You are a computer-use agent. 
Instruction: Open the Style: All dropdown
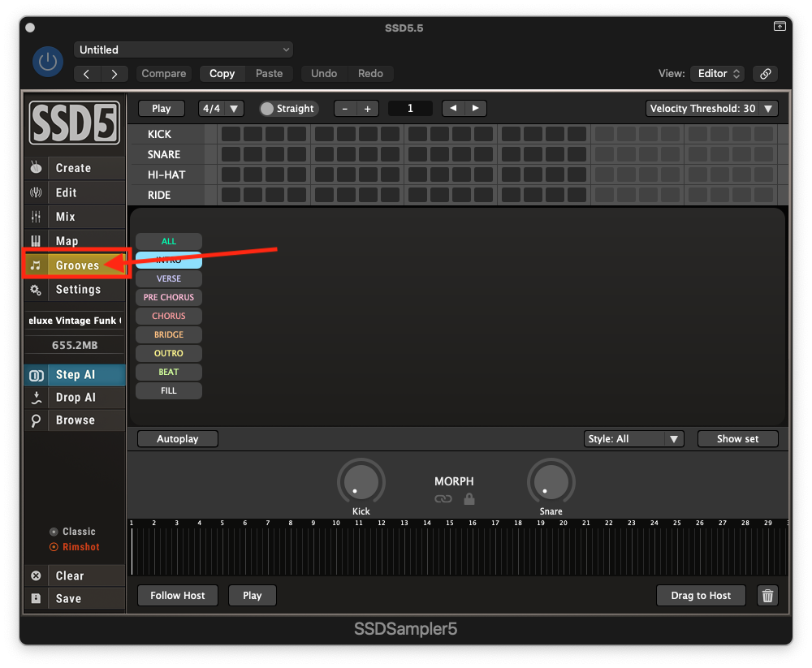tap(634, 438)
